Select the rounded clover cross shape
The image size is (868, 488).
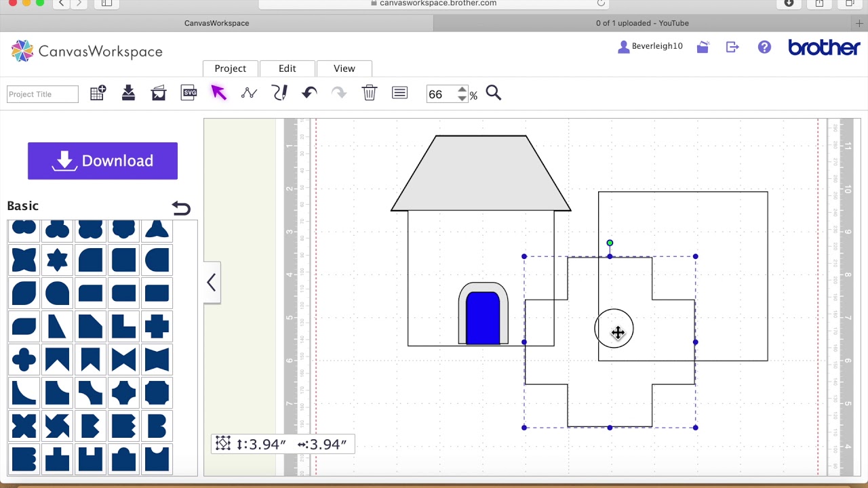(x=24, y=359)
